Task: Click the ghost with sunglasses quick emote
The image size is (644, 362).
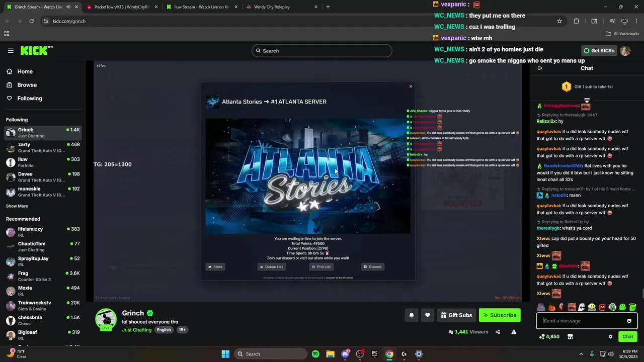Action: coord(582,307)
